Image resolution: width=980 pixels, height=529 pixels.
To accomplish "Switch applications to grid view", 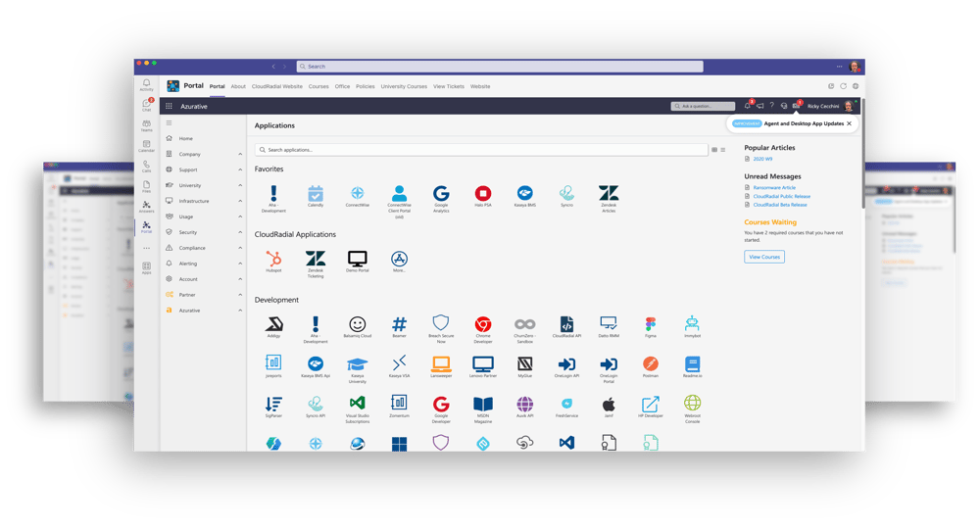I will (x=714, y=150).
